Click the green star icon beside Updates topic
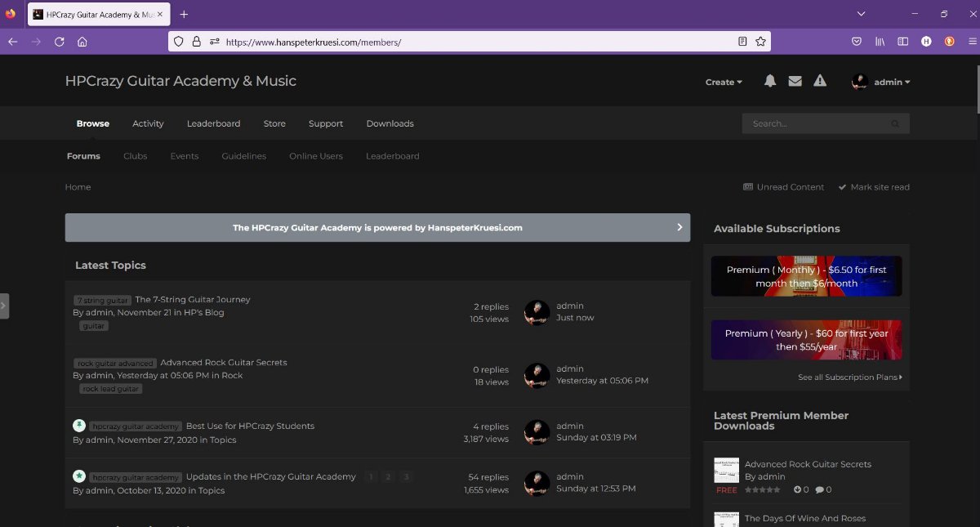Screen dimensions: 980x527 [79, 476]
